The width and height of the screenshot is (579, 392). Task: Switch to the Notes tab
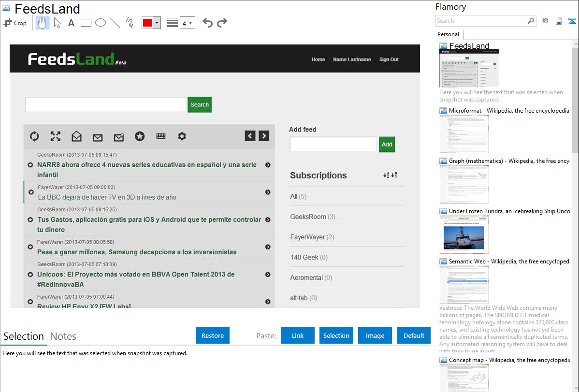pos(63,336)
